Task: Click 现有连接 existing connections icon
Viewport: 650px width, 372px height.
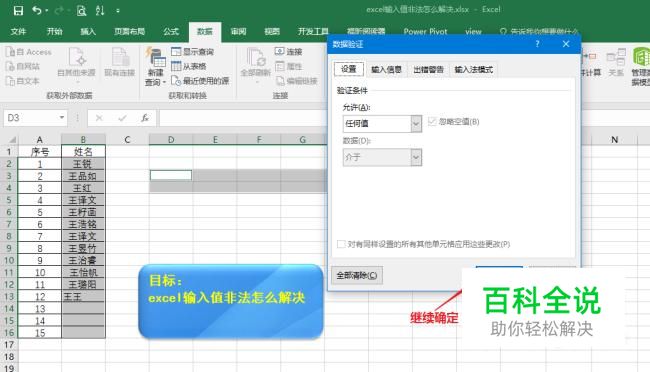Action: (119, 62)
